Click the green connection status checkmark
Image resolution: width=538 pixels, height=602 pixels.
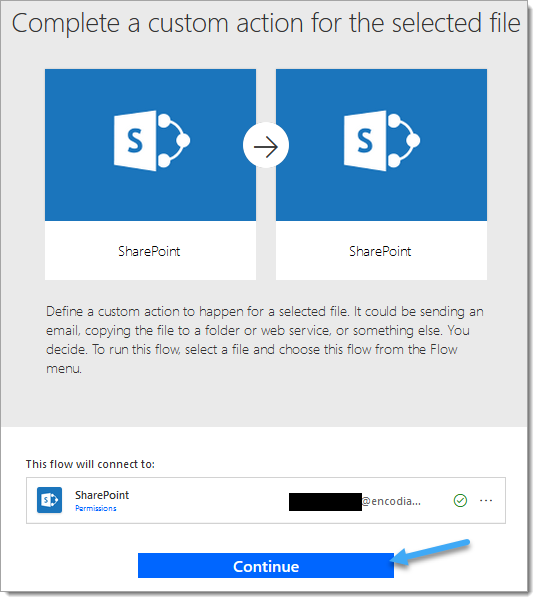tap(460, 501)
